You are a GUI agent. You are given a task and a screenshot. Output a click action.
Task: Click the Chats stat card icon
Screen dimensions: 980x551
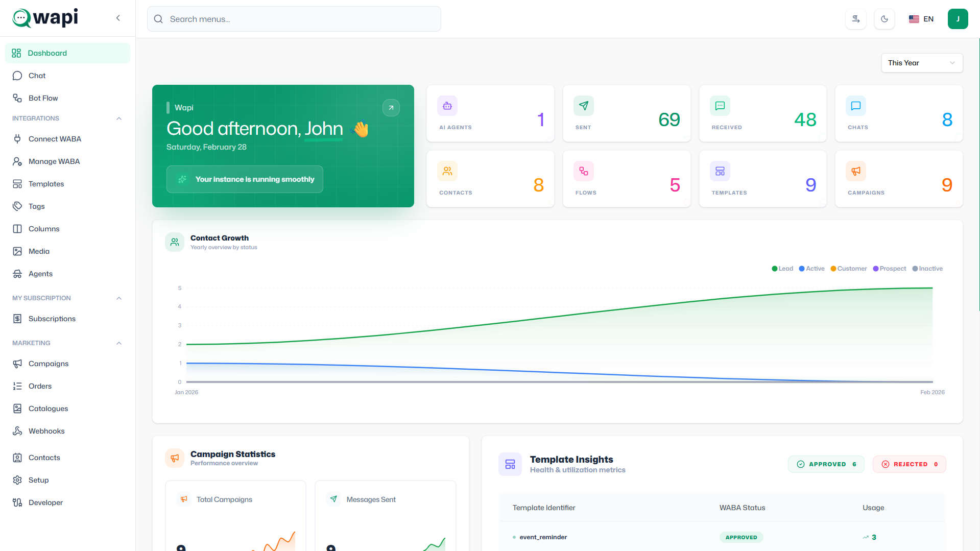[x=856, y=106]
